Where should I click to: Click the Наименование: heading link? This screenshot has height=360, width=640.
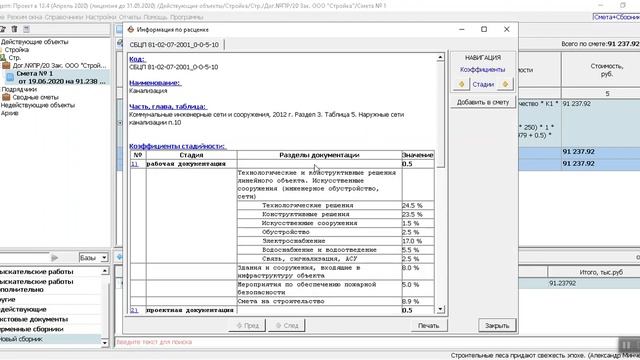pyautogui.click(x=155, y=83)
